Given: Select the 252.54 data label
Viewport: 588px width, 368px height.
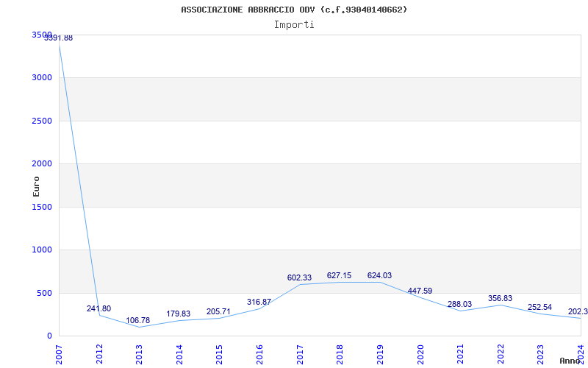Looking at the screenshot, I should click(x=540, y=307).
